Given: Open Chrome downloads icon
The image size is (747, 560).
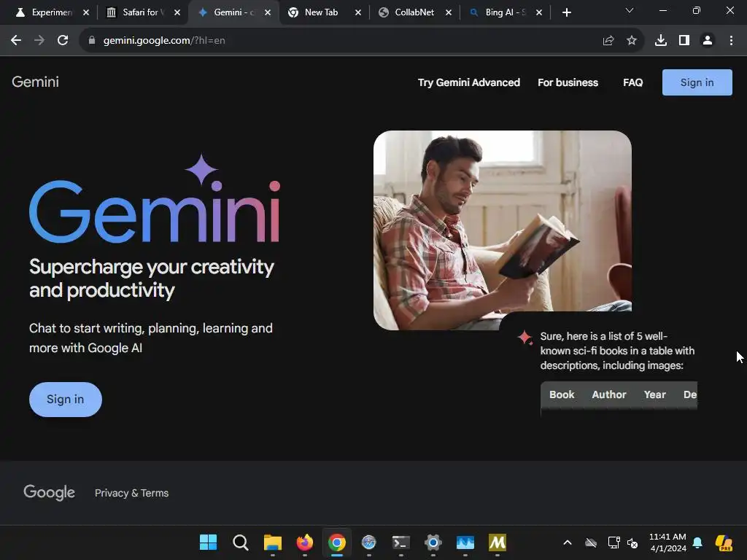Looking at the screenshot, I should (x=661, y=41).
